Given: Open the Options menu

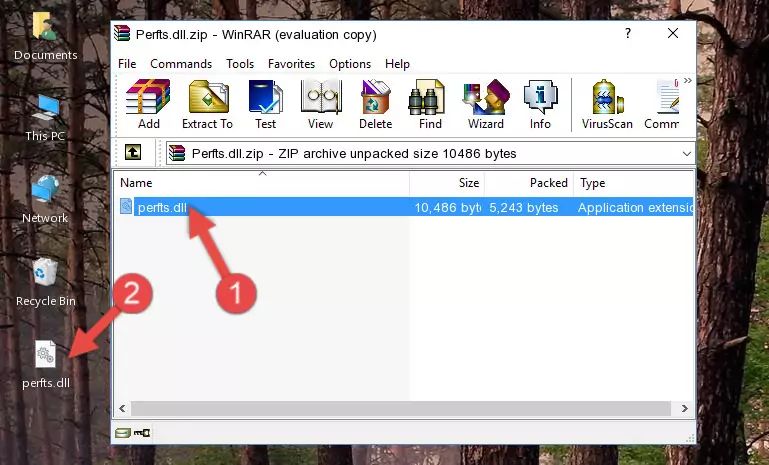Looking at the screenshot, I should [350, 64].
